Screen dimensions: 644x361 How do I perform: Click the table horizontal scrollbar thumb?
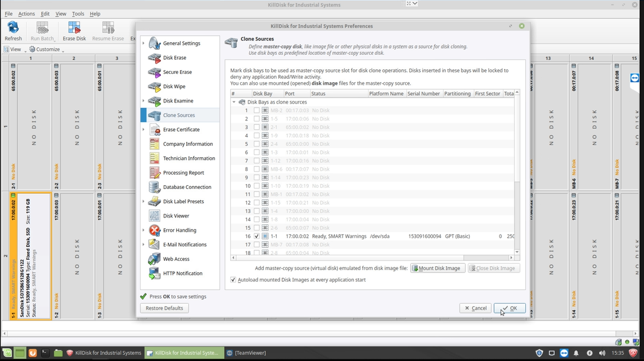350,258
